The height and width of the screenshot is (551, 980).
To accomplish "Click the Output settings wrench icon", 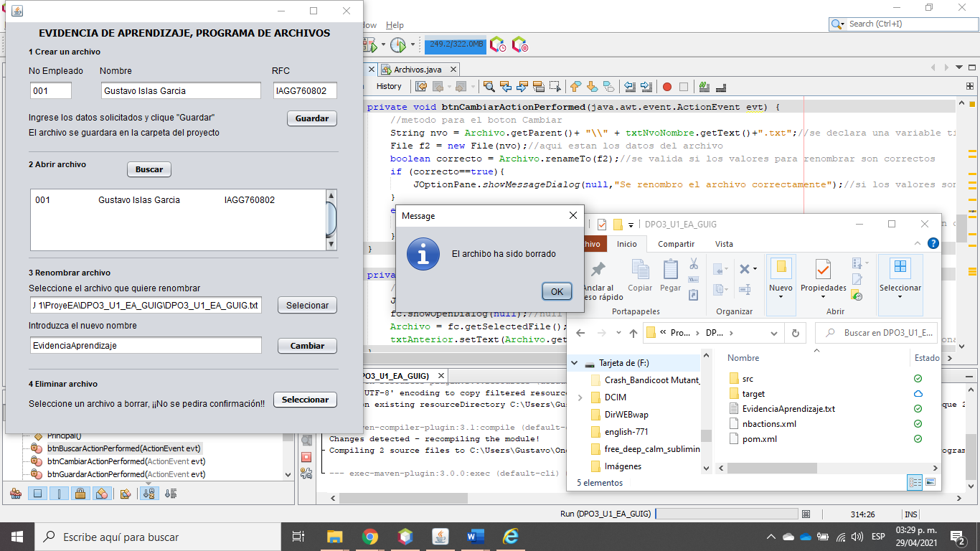I will click(306, 474).
